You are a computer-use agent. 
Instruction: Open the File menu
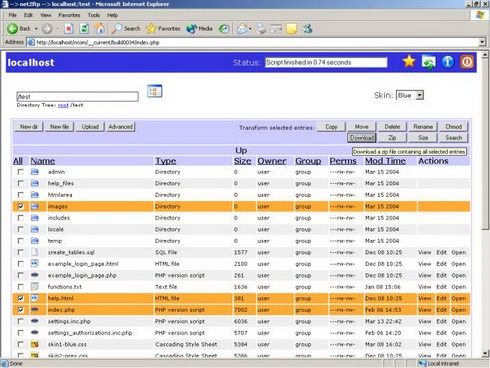[13, 15]
